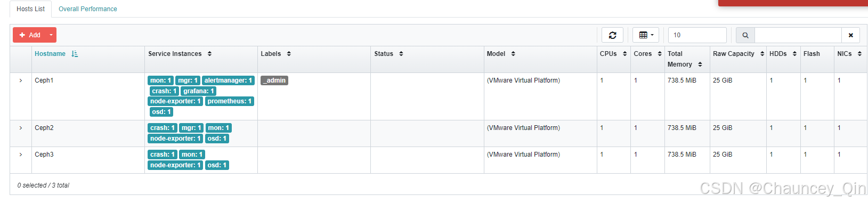Switch to the Overall Performance tab
The image size is (868, 203).
tap(88, 9)
